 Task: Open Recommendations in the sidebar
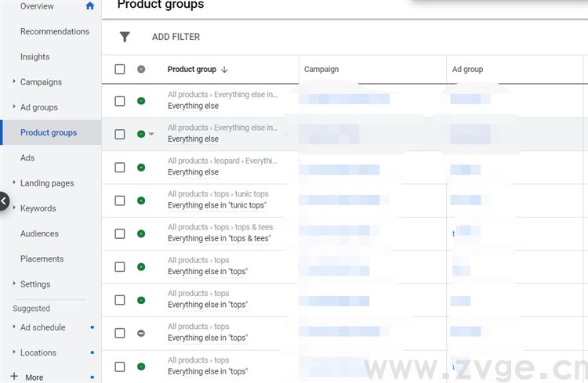[x=55, y=31]
